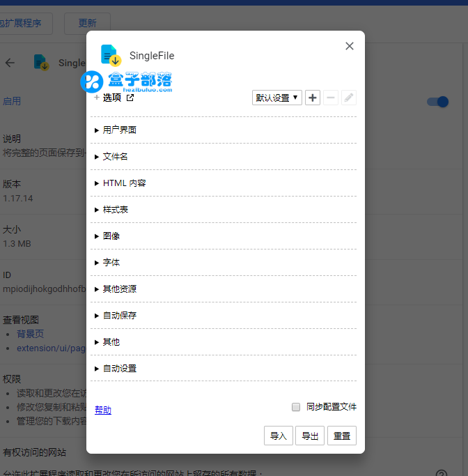468x476 pixels.
Task: Open the 背景页 view link
Action: [x=30, y=334]
